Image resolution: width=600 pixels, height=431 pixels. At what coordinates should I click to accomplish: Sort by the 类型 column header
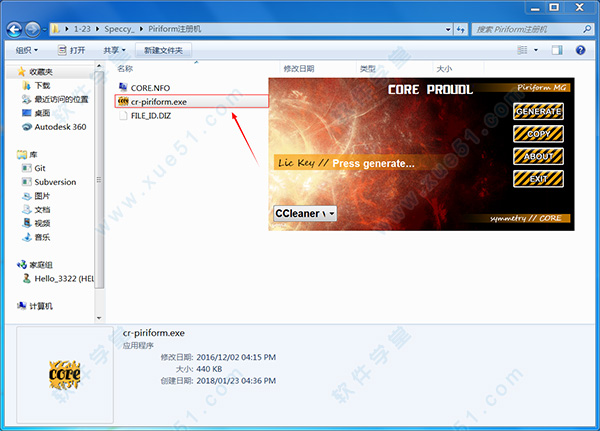(x=368, y=69)
